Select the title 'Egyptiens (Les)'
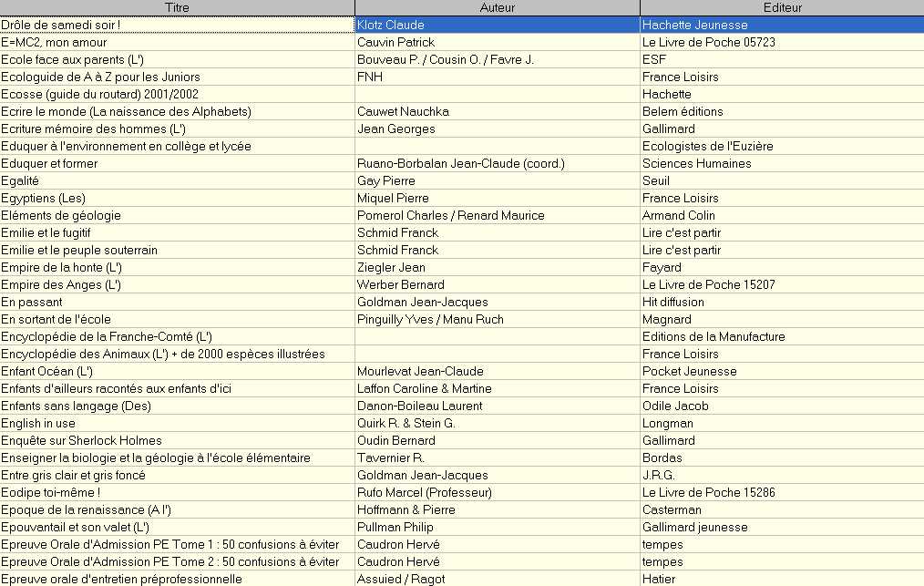Viewport: 924px width, 586px height. click(x=43, y=198)
